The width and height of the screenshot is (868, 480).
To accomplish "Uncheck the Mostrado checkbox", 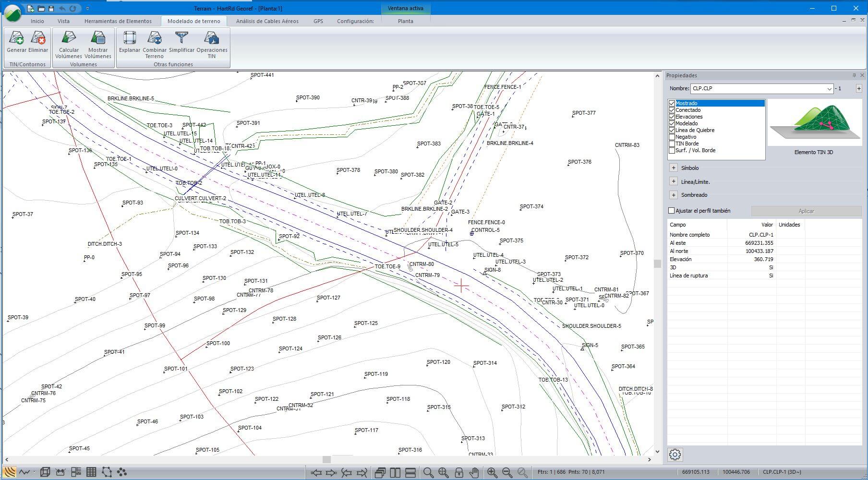I will click(x=672, y=103).
